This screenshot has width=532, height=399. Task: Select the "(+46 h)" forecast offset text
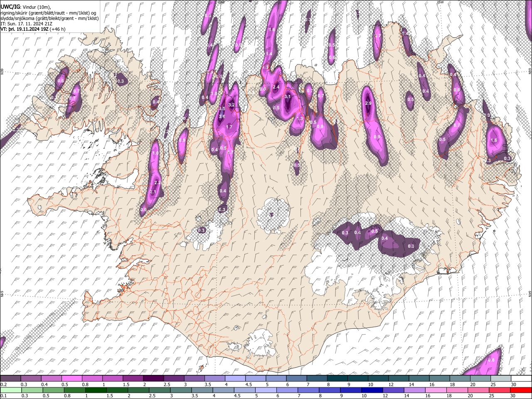point(57,30)
